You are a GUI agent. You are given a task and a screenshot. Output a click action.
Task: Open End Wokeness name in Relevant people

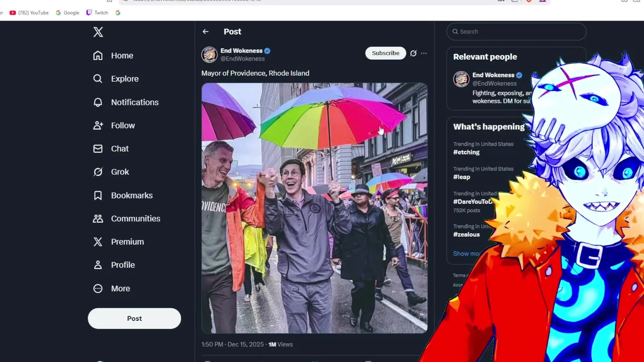tap(493, 75)
